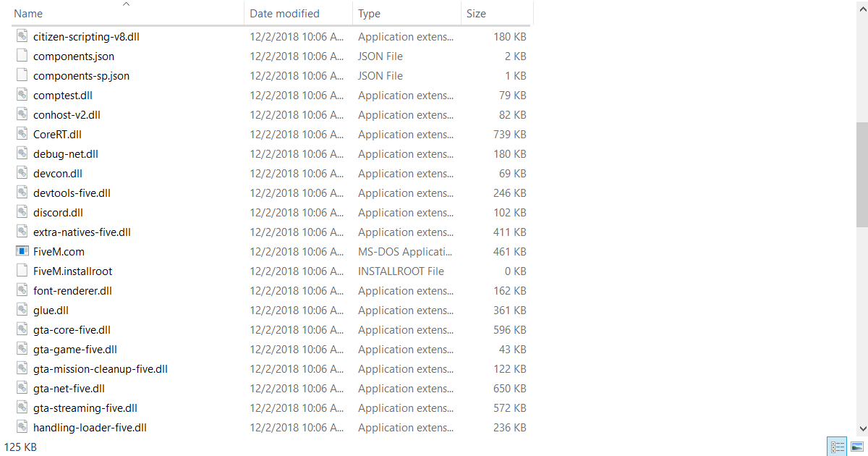The width and height of the screenshot is (868, 456).
Task: Click the gta-mission-cleanup-five.dll file icon
Action: coord(22,369)
